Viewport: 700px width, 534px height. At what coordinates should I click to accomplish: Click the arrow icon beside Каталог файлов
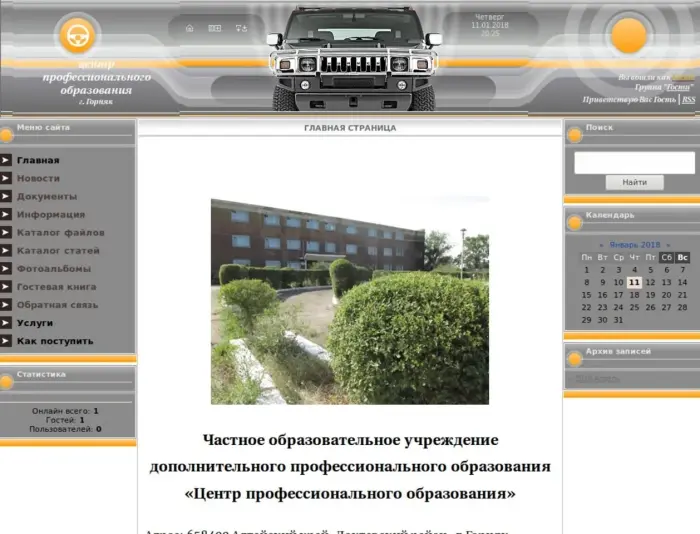coord(6,232)
